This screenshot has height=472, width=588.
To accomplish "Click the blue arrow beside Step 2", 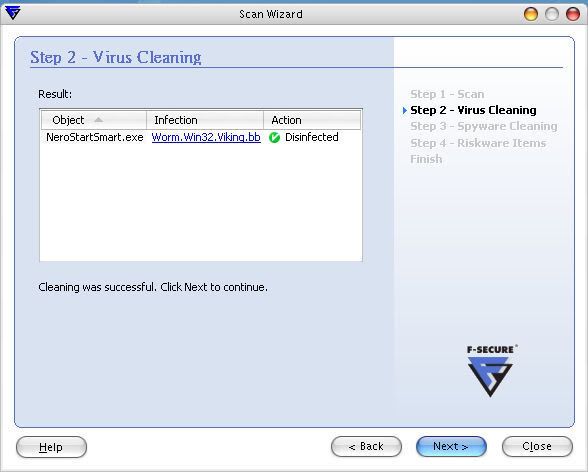I will 405,110.
